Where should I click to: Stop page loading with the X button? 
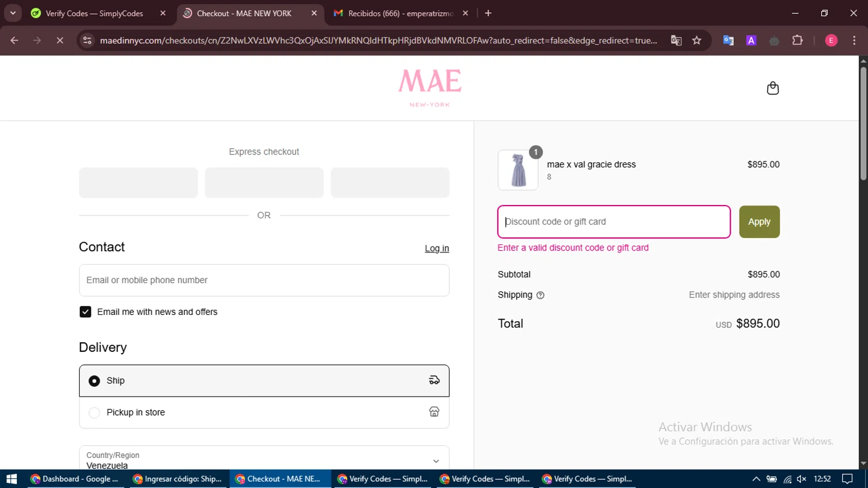click(60, 40)
